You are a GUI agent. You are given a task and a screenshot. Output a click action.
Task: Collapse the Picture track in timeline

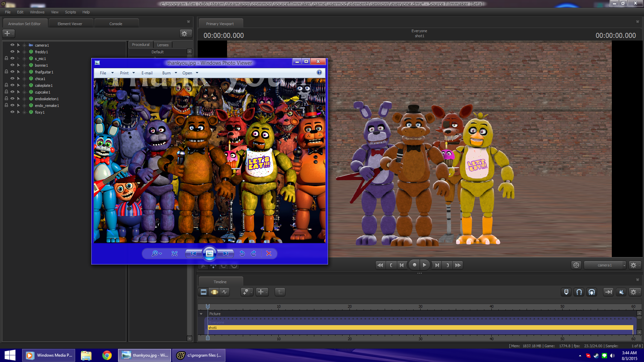click(x=201, y=314)
